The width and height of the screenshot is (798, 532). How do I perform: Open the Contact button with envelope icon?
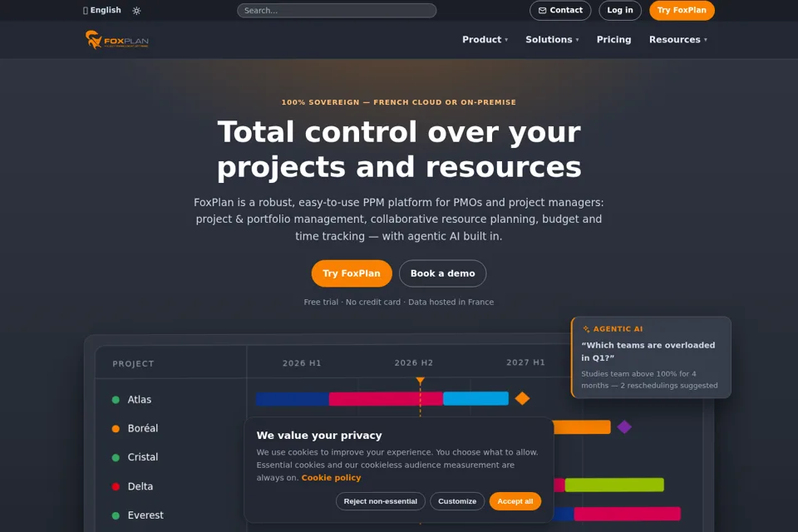click(x=560, y=10)
